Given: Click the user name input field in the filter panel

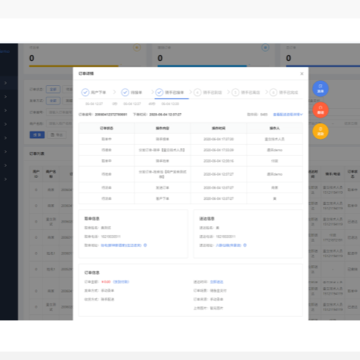Looking at the screenshot, I should 60,123.
